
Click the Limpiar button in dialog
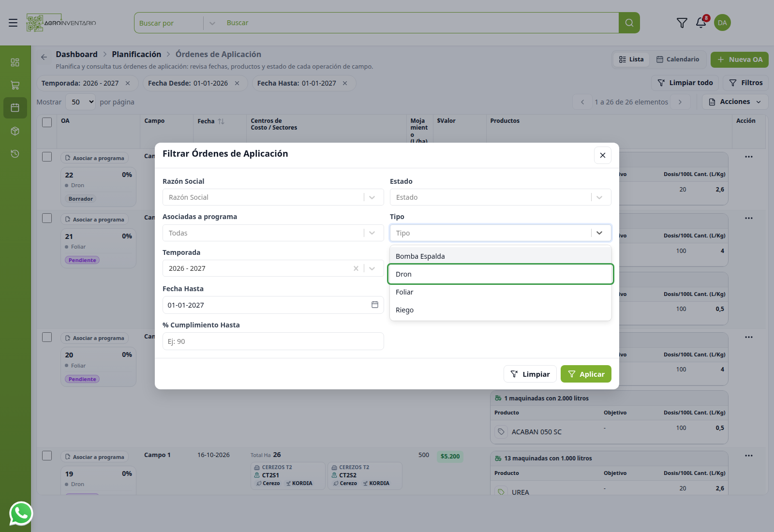pos(530,374)
